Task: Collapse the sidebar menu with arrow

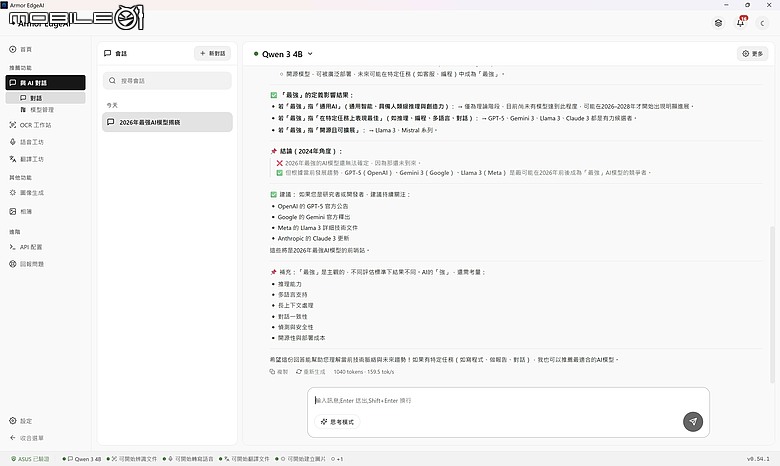Action: pos(27,438)
